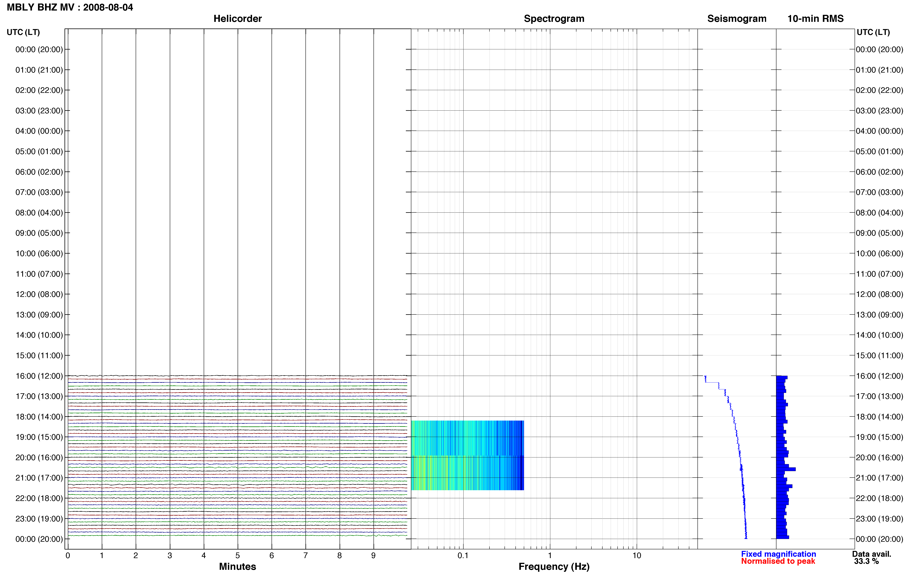Image resolution: width=924 pixels, height=578 pixels.
Task: Click the right-axis time label 05:00 (01:00)
Action: click(879, 151)
